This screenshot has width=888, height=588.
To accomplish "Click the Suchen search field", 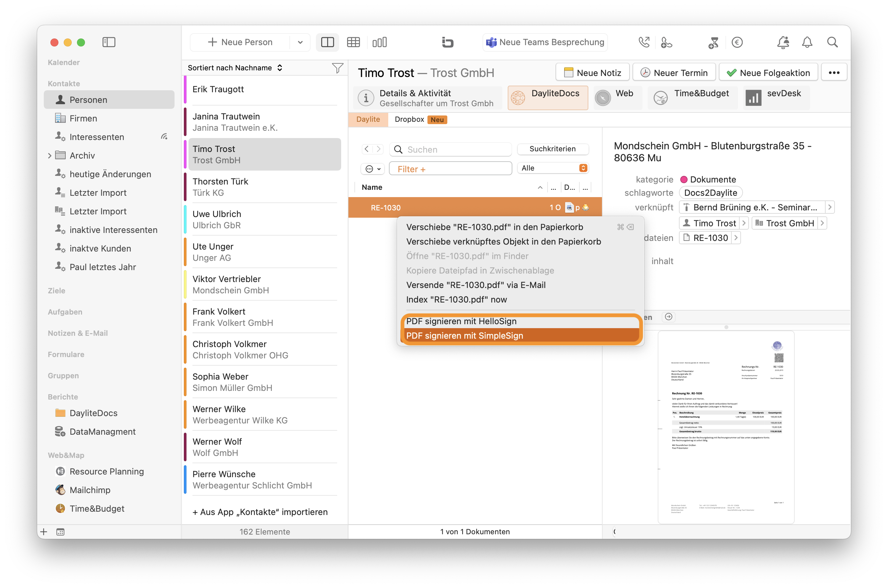I will (450, 149).
